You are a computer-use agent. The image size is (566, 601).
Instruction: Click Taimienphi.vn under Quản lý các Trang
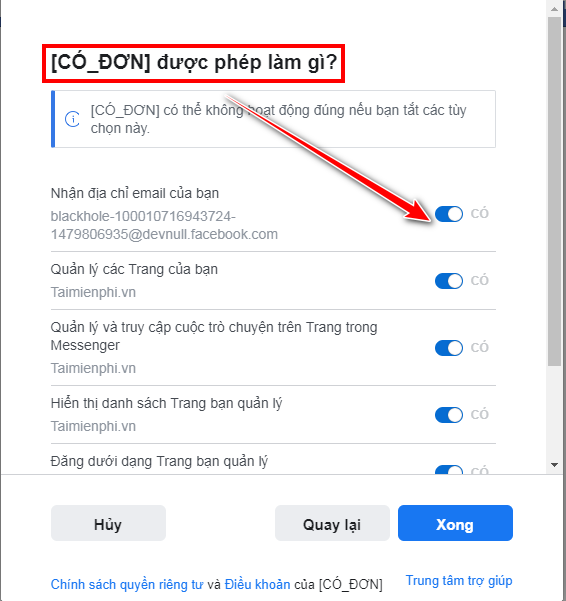click(x=93, y=292)
